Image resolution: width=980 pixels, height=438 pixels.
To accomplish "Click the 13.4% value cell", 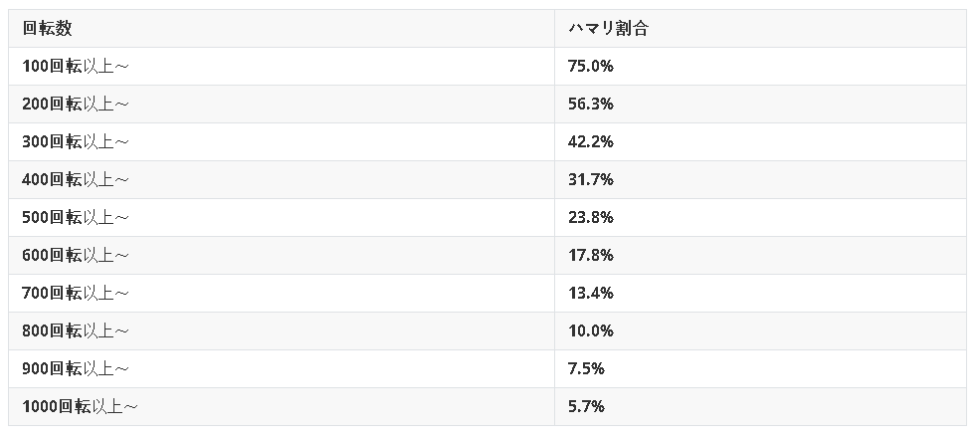I will [x=591, y=294].
